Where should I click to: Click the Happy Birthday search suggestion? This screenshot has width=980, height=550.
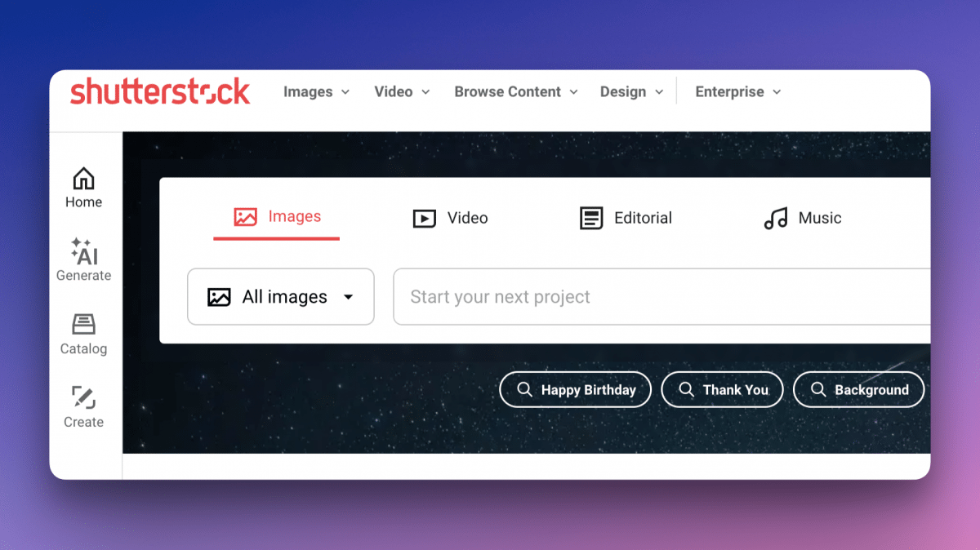[575, 390]
